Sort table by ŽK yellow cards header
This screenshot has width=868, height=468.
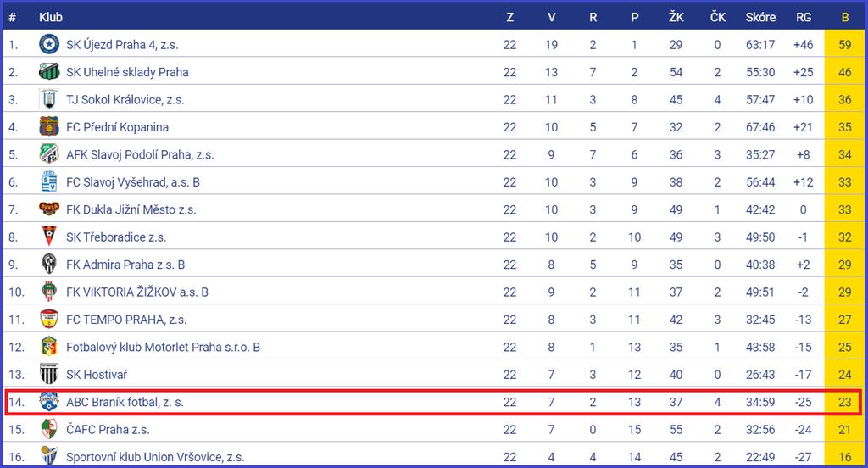pos(676,17)
